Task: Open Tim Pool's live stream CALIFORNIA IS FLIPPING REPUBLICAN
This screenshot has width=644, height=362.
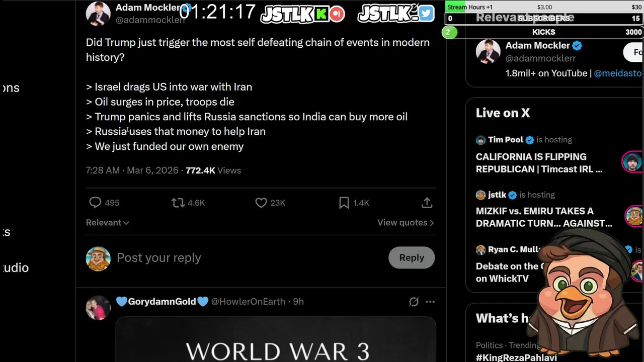Action: pyautogui.click(x=539, y=163)
